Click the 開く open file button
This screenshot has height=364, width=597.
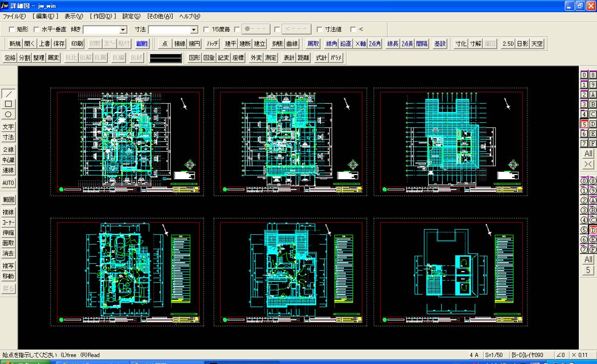[30, 44]
